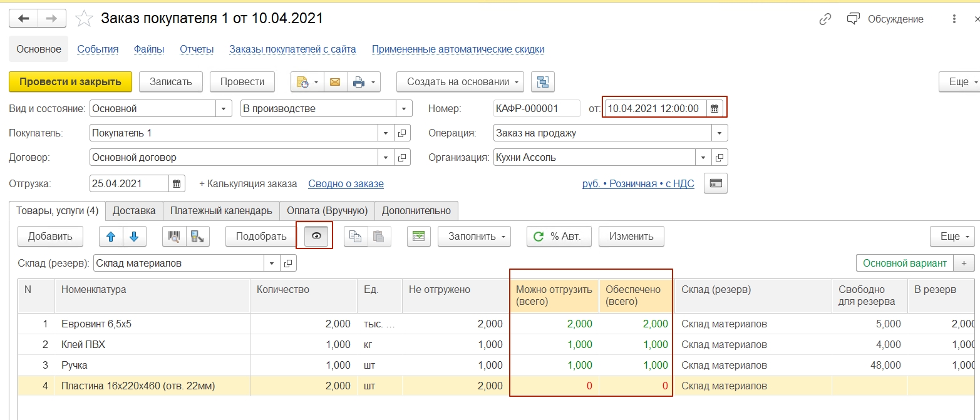
Task: Click the printer icon in the toolbar
Action: (359, 82)
